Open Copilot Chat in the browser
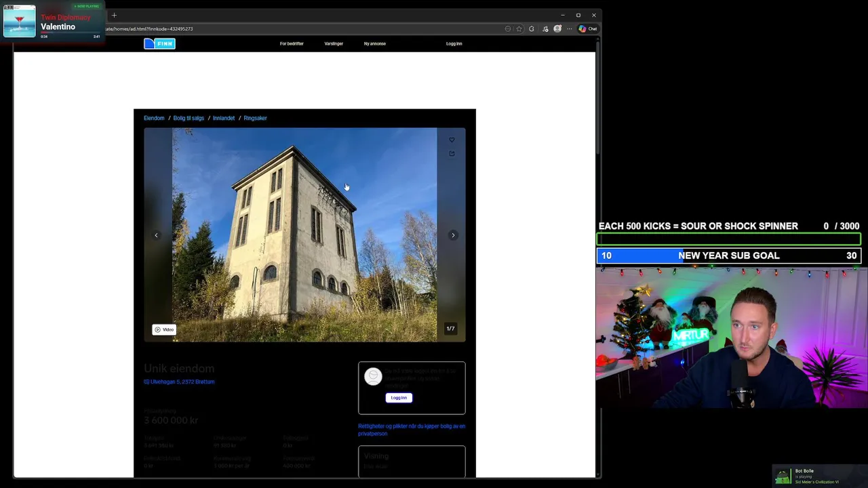This screenshot has height=488, width=868. click(x=587, y=28)
